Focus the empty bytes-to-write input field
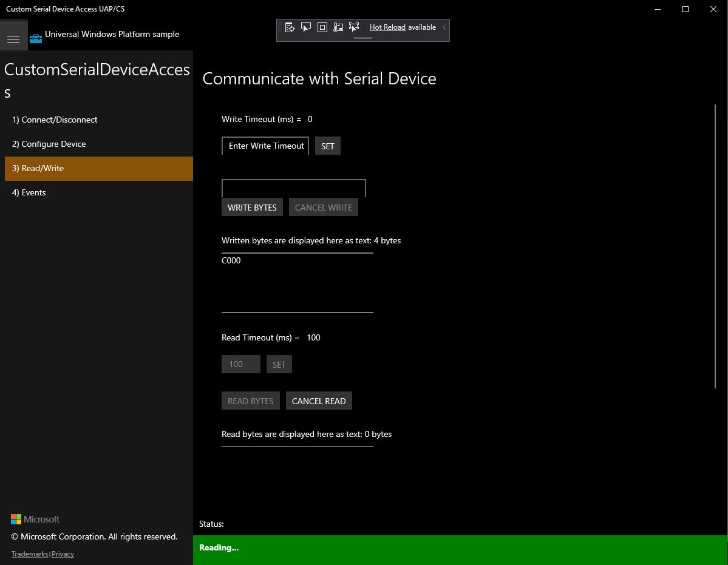The width and height of the screenshot is (728, 565). [293, 187]
